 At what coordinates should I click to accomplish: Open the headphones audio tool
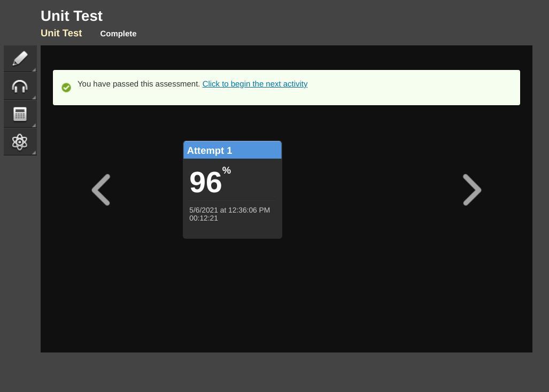[20, 87]
